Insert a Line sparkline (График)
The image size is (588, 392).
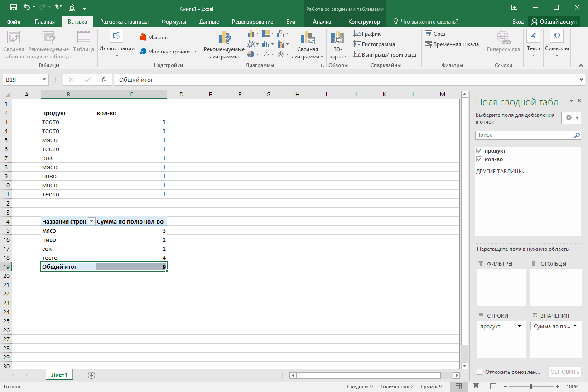(367, 34)
